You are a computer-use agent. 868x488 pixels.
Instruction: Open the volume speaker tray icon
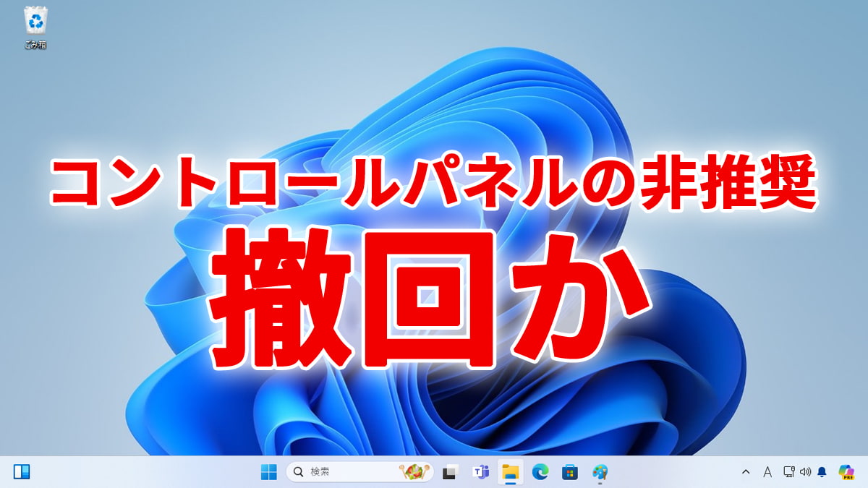tap(806, 472)
